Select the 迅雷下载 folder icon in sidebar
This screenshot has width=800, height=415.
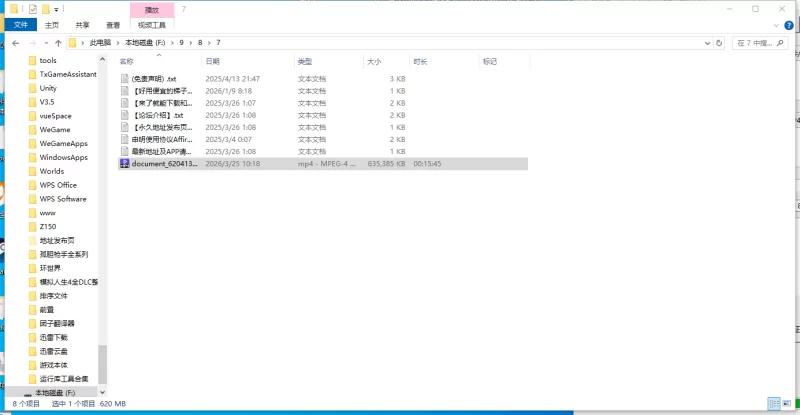tap(33, 337)
